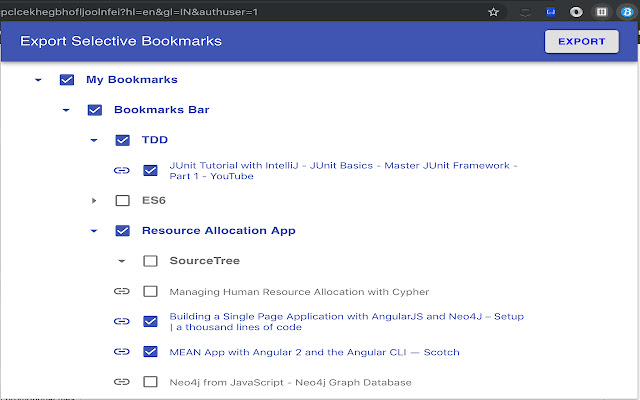The width and height of the screenshot is (640, 400).
Task: Click link icon beside Building a Single Page Application
Action: (x=122, y=322)
